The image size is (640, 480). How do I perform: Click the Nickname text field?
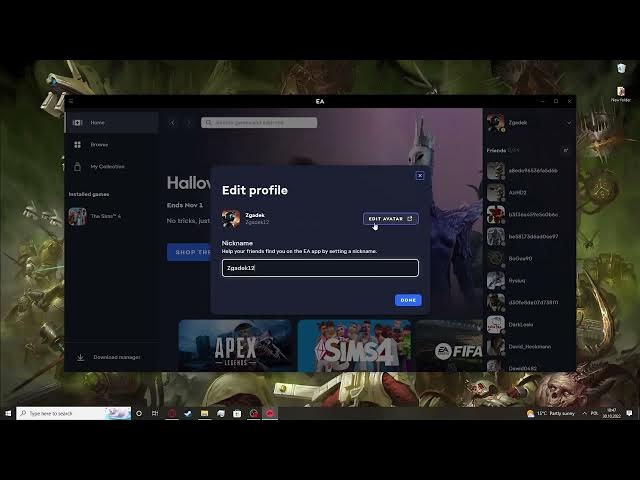(320, 268)
